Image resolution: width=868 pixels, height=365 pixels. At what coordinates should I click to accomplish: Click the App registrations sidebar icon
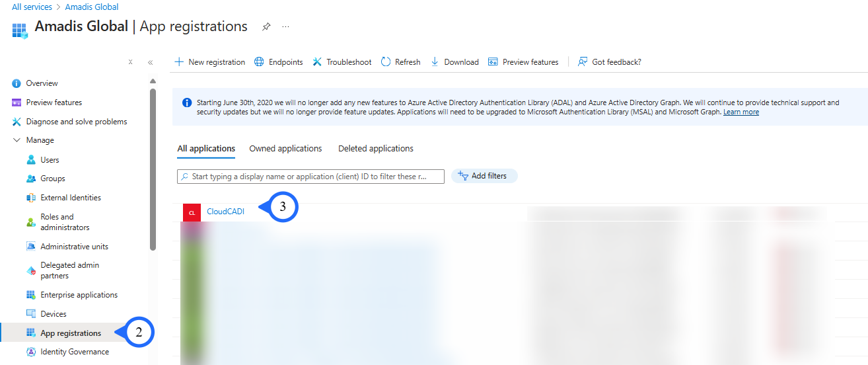pyautogui.click(x=30, y=333)
